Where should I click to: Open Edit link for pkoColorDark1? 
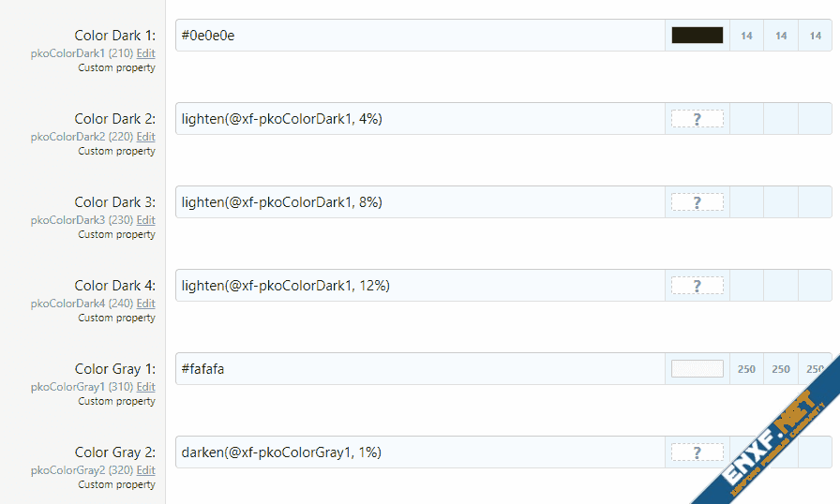point(145,53)
